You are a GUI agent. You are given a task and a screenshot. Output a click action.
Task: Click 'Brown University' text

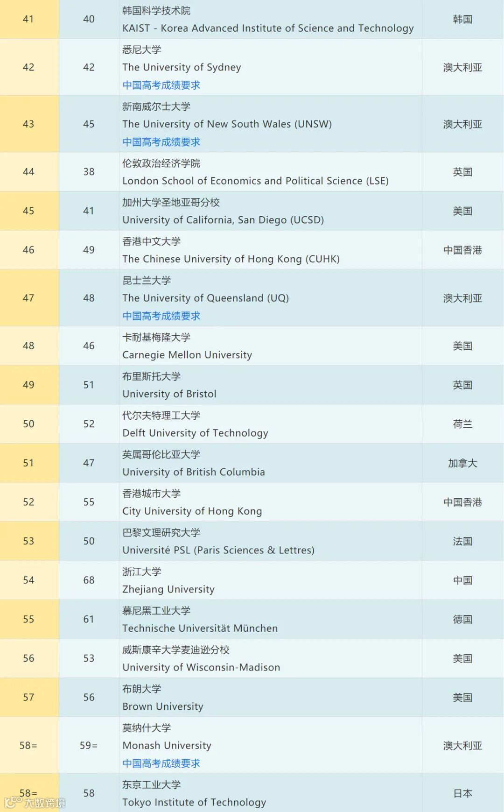(163, 706)
